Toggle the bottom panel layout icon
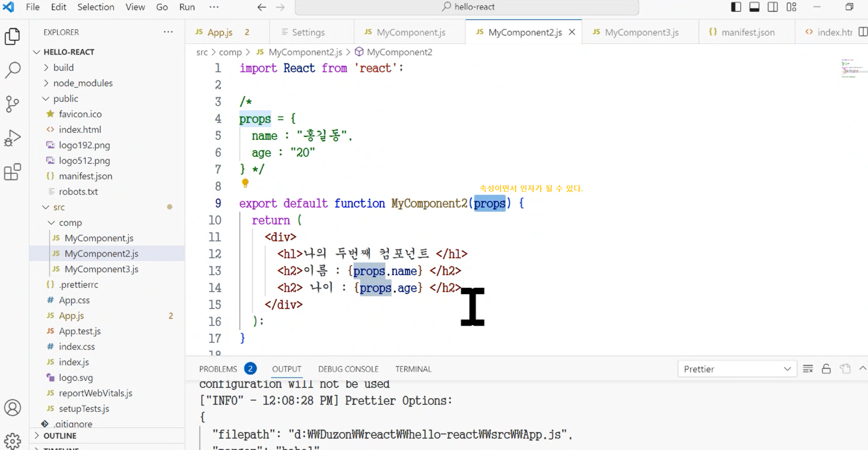Screen dimensions: 868x450 click(754, 7)
